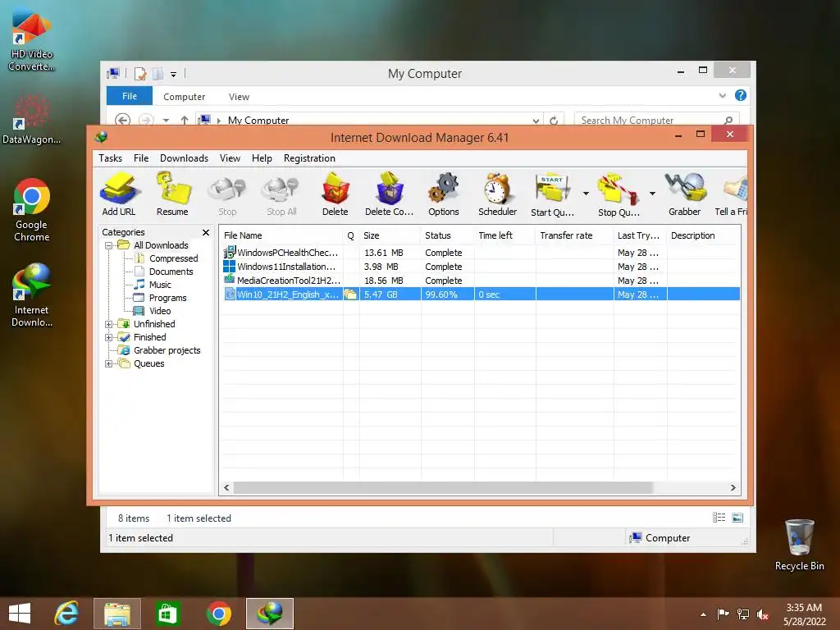Collapse the All Downloads tree node
This screenshot has height=630, width=840.
pyautogui.click(x=108, y=245)
